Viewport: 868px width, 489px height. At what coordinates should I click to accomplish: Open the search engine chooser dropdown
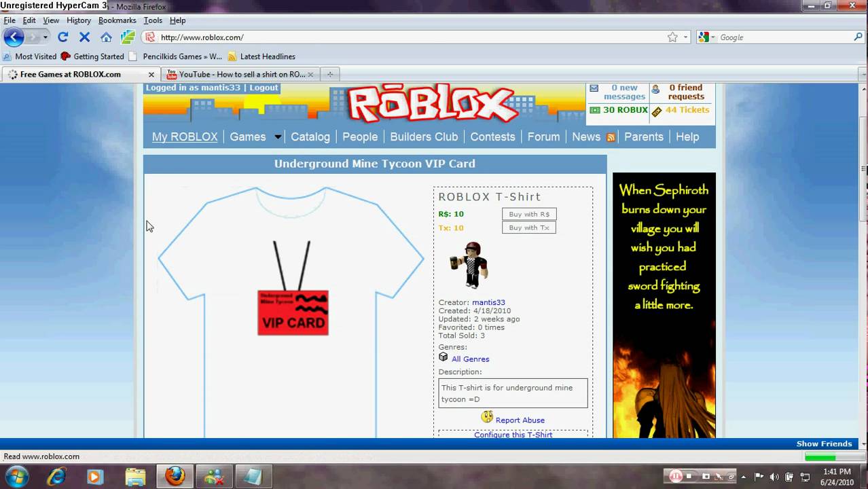pos(714,37)
